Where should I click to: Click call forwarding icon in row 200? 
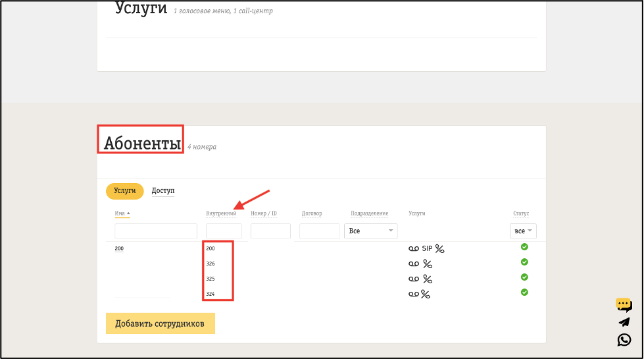440,249
